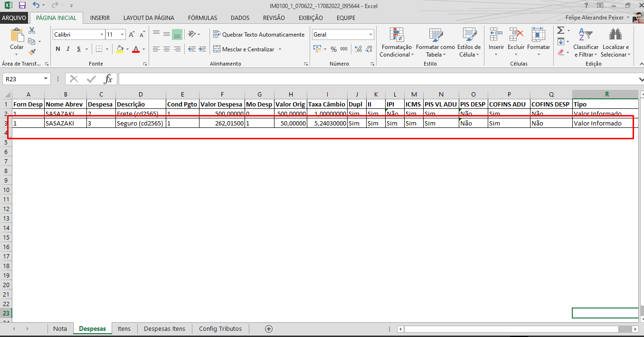Click the Clear eraser icon
644x337 pixels.
(x=560, y=52)
